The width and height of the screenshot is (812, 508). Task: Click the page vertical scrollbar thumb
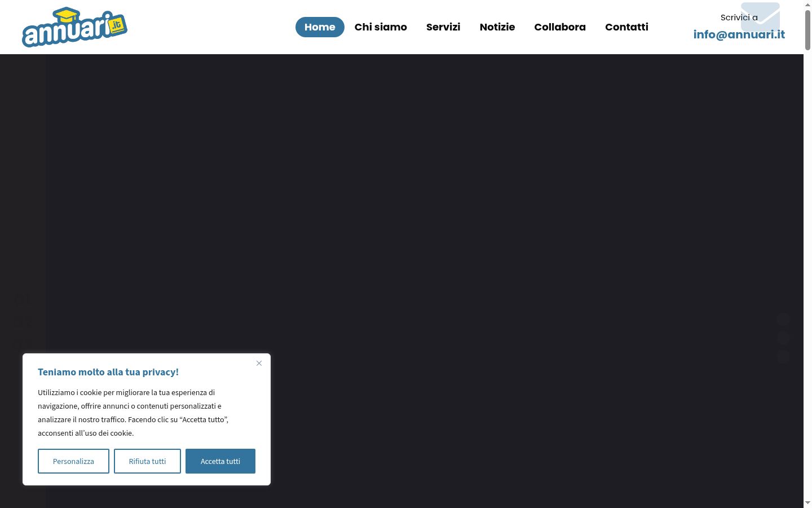[807, 30]
